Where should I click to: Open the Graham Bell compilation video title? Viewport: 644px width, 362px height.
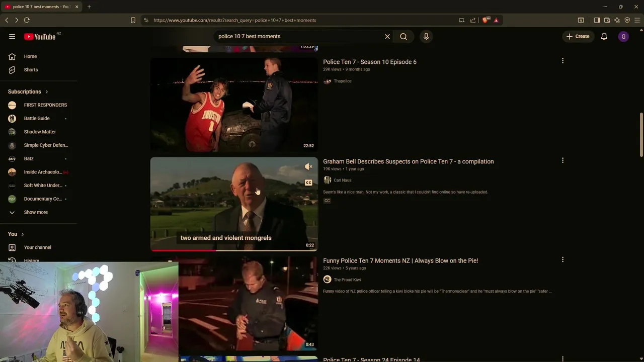point(408,161)
